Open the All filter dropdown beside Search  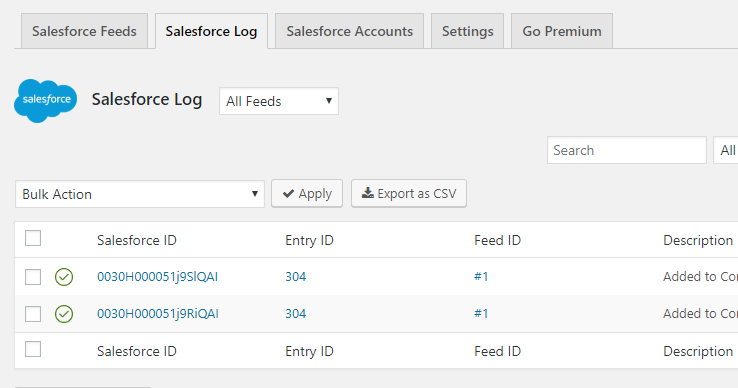(x=726, y=150)
